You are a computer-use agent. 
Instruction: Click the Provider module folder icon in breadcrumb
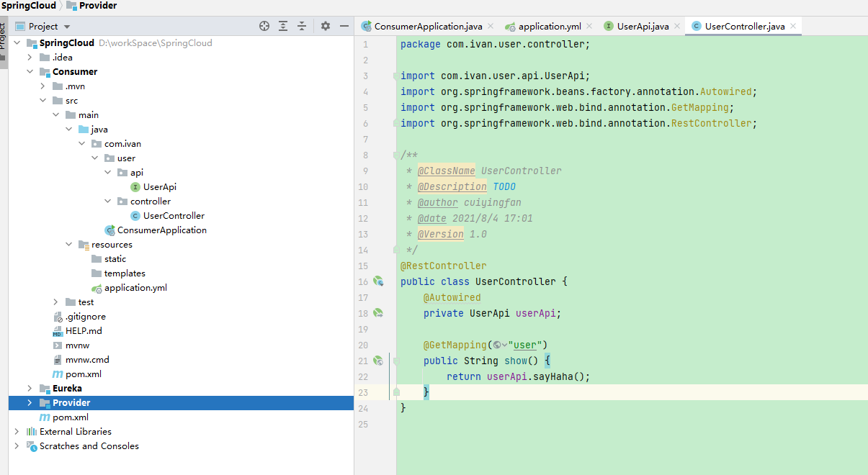tap(71, 6)
